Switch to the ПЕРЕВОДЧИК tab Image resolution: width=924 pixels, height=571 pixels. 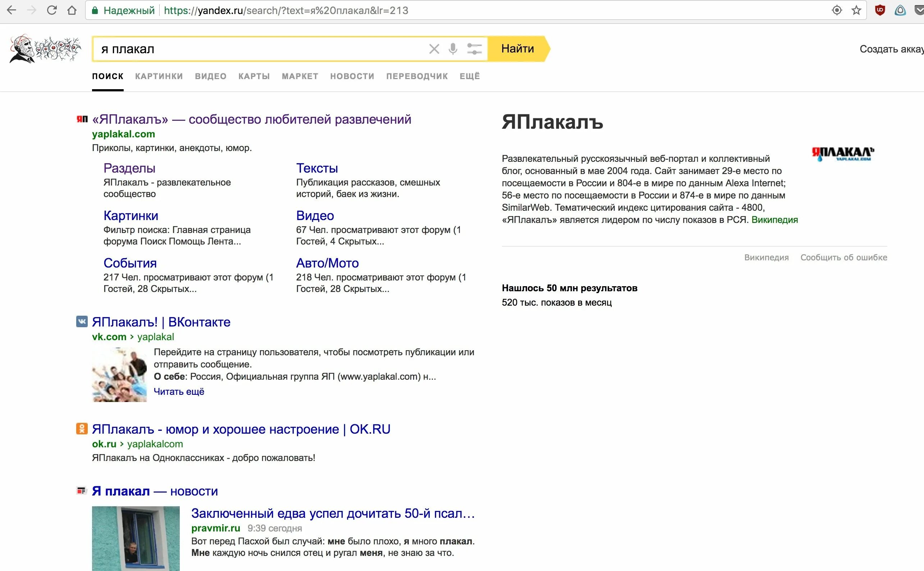(x=417, y=76)
